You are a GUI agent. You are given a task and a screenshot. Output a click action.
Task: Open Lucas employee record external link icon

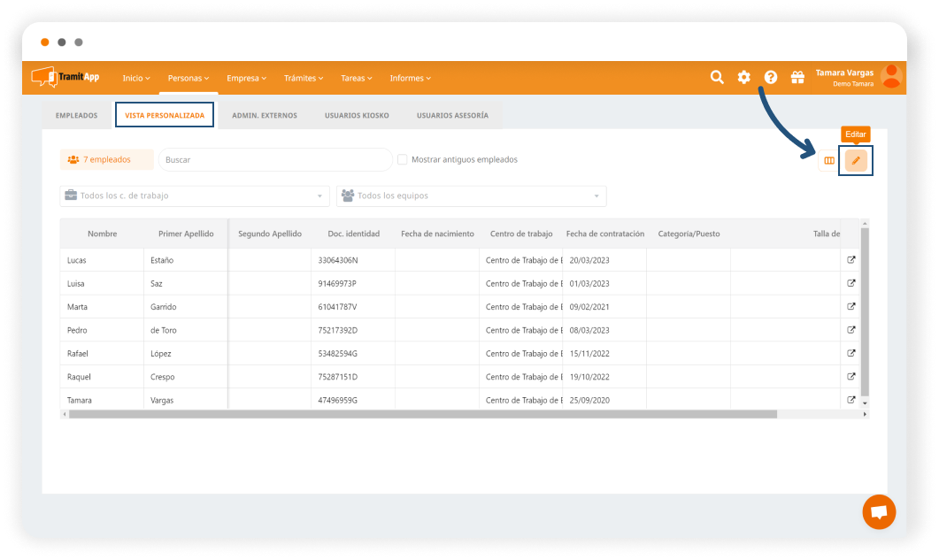[x=851, y=260]
